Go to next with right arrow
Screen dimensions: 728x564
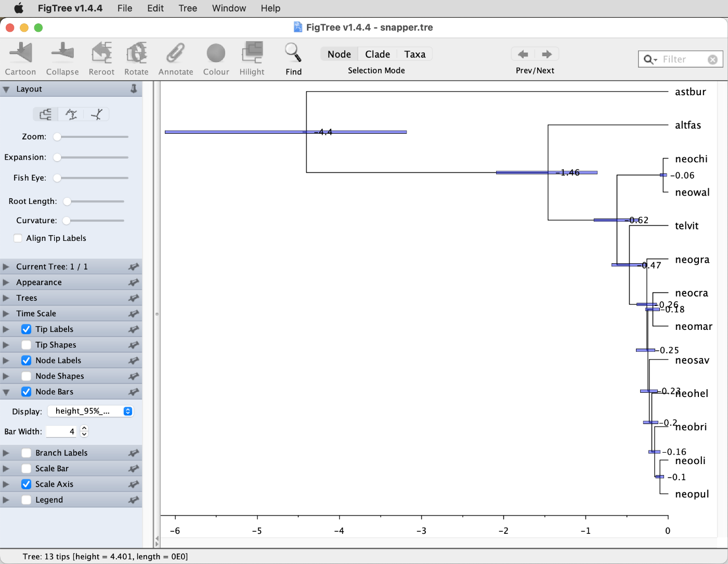coord(547,54)
